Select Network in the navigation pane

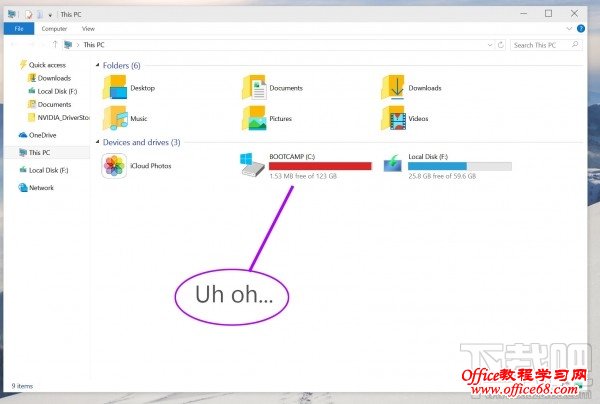36,187
